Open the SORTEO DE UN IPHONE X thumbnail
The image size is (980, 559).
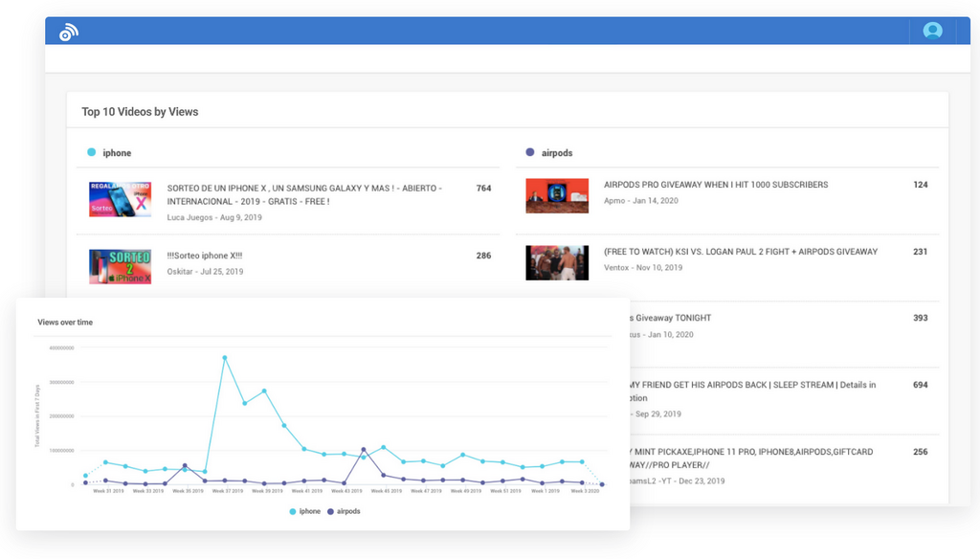(120, 199)
